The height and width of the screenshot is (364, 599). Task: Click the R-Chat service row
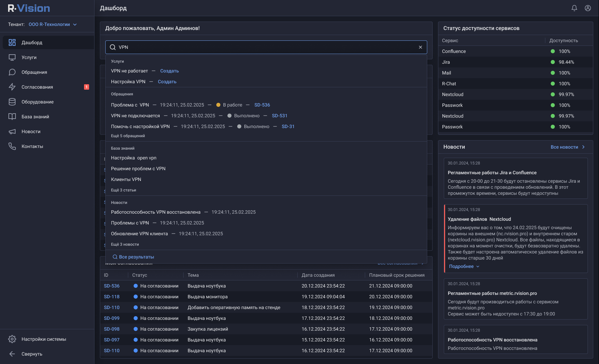tap(515, 84)
